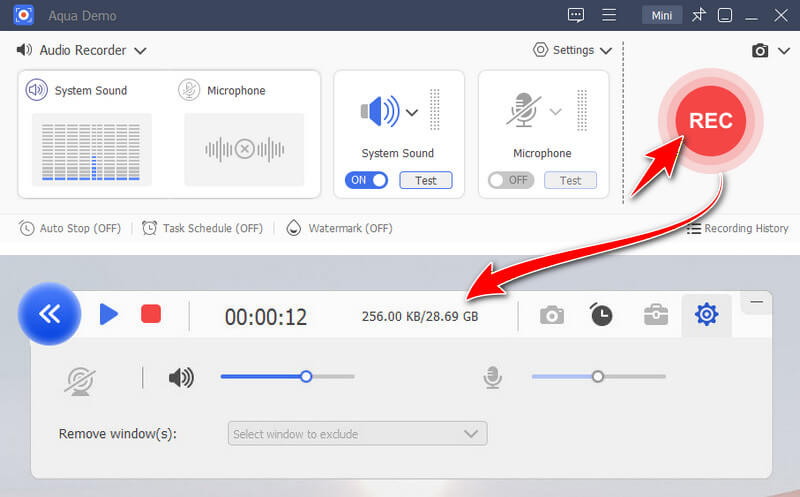This screenshot has height=497, width=800.
Task: Click the crossed-out microphone icon in Microphone card
Action: click(x=523, y=110)
